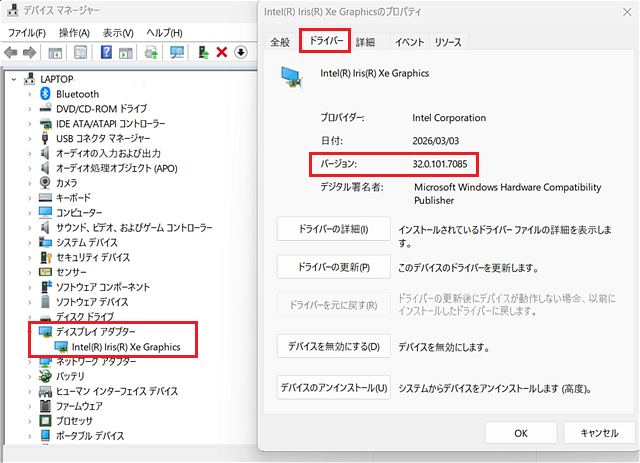Click the blue Help question mark icon
Image resolution: width=640 pixels, height=463 pixels.
point(106,52)
